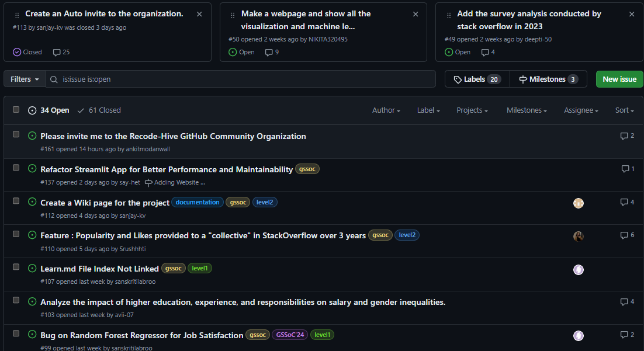Click the closed-issue checkmark icon on the Auto invite card
The height and width of the screenshot is (351, 644).
pos(17,52)
